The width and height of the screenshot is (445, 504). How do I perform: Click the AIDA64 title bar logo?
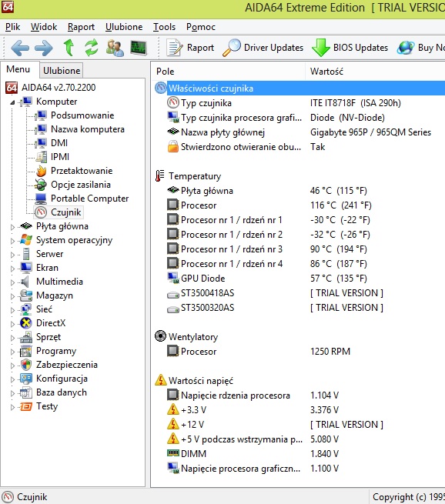pos(8,7)
